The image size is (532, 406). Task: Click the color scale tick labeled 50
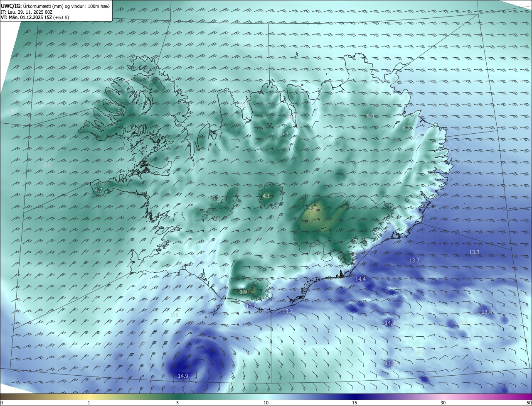tap(529, 403)
